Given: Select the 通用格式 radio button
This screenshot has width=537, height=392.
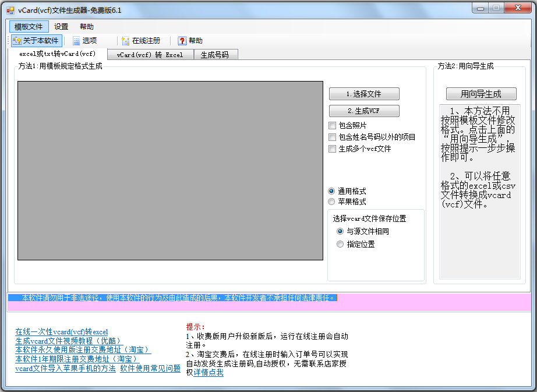Looking at the screenshot, I should point(347,191).
